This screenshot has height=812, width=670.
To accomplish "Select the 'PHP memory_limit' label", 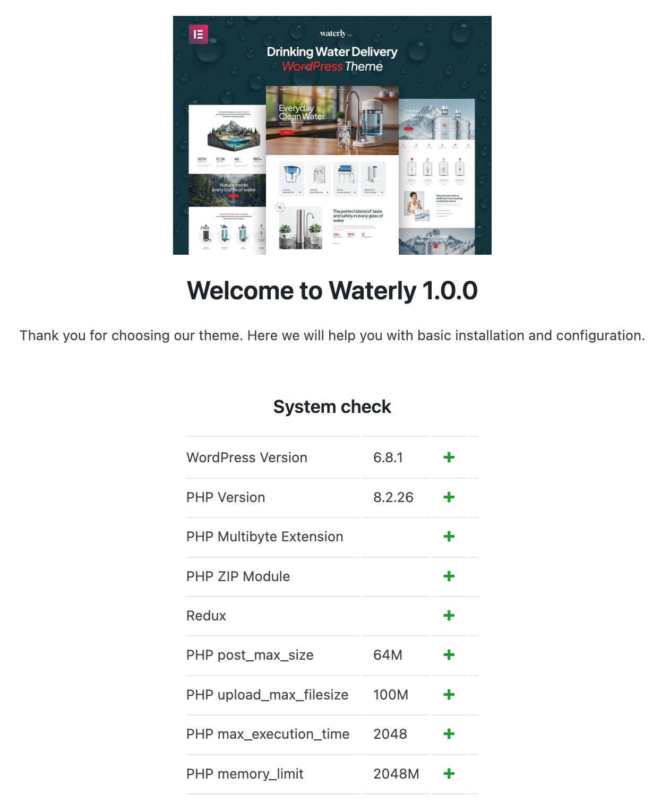I will click(245, 774).
